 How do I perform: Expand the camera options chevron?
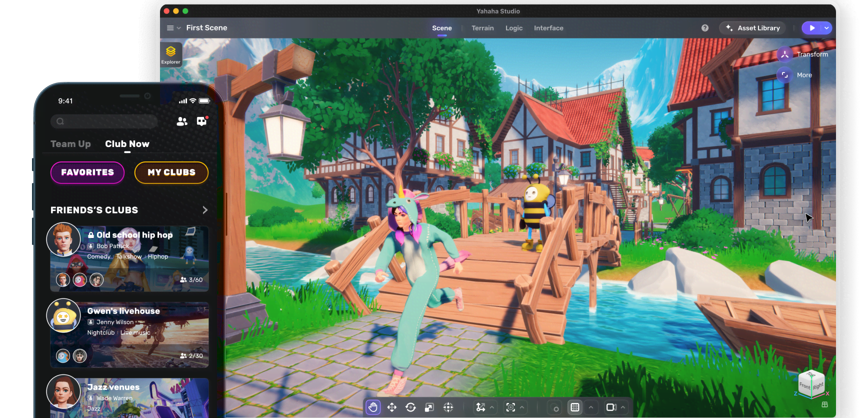click(x=623, y=407)
